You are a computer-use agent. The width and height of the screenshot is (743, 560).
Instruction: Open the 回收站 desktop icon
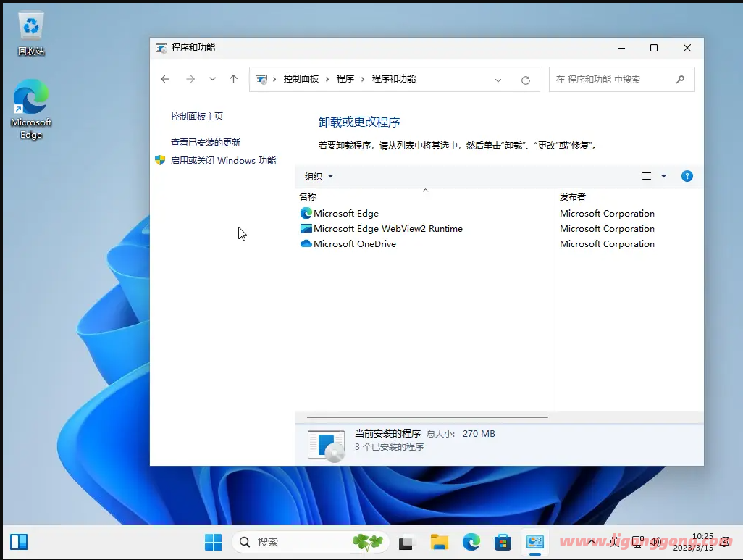point(31,33)
